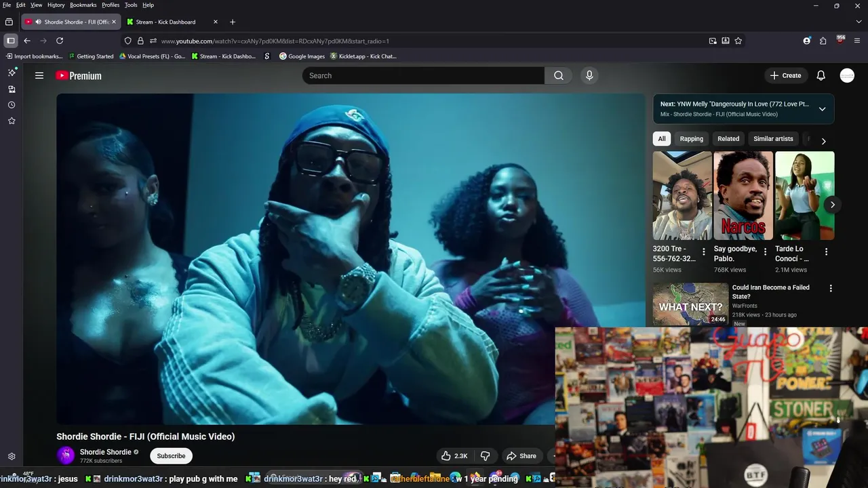Click the picture-in-picture icon in address bar
Viewport: 868px width, 488px height.
click(x=713, y=41)
